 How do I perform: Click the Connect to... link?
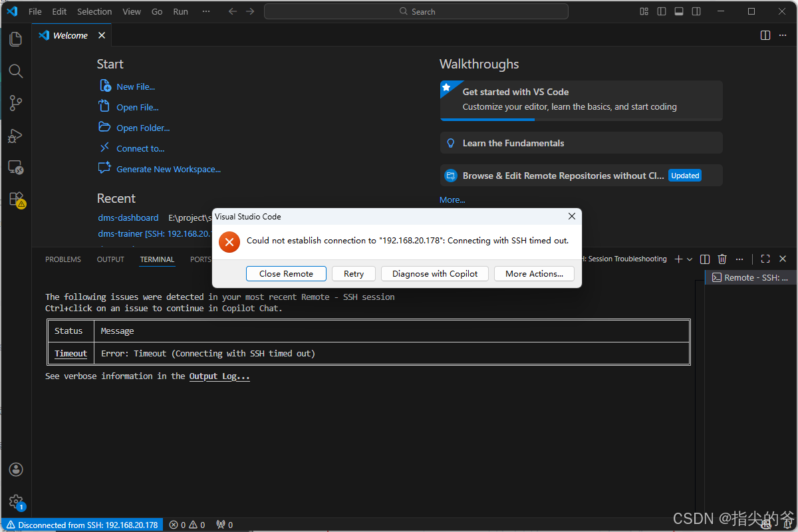(140, 148)
